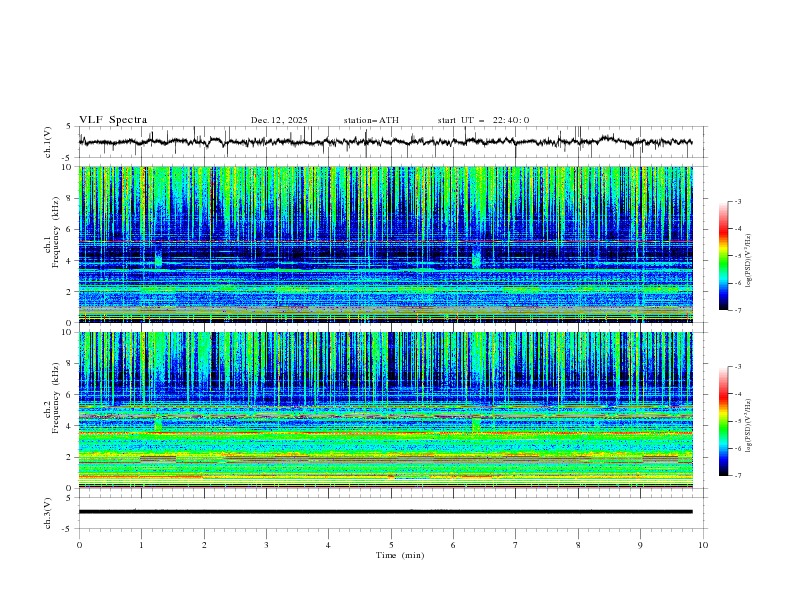This screenshot has height=612, width=792.
Task: Click the ch.3(V) waveform axis label
Action: pyautogui.click(x=49, y=512)
